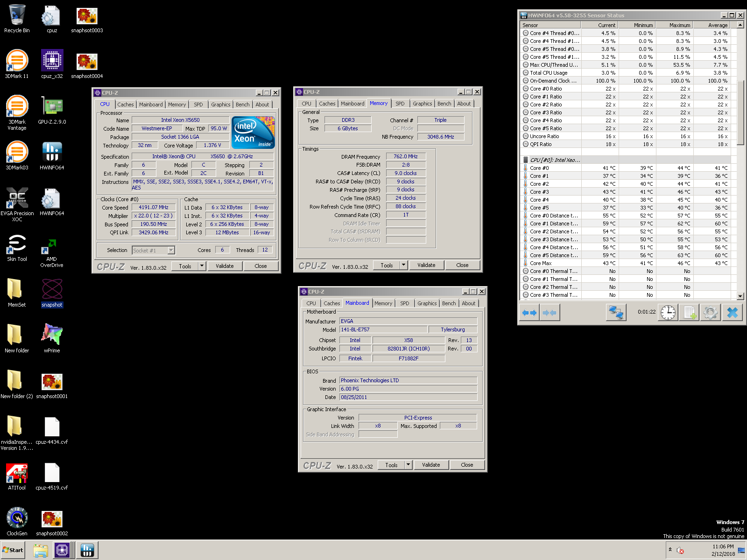Click the muted volume tray icon

point(680,551)
